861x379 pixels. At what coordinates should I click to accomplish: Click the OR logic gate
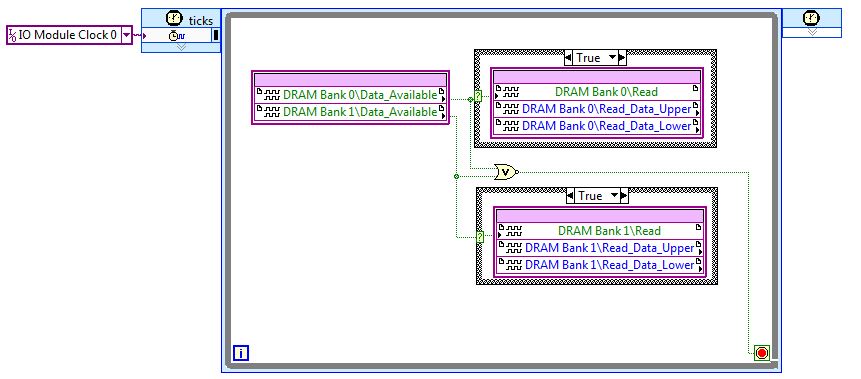coord(506,172)
